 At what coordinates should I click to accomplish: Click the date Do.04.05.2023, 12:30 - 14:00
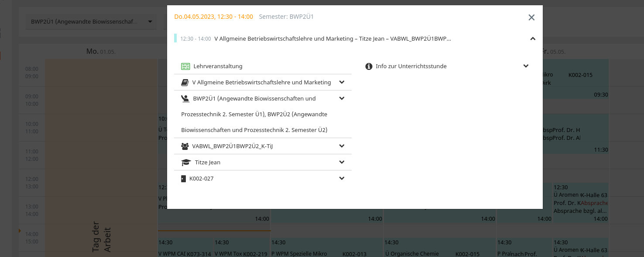click(213, 17)
